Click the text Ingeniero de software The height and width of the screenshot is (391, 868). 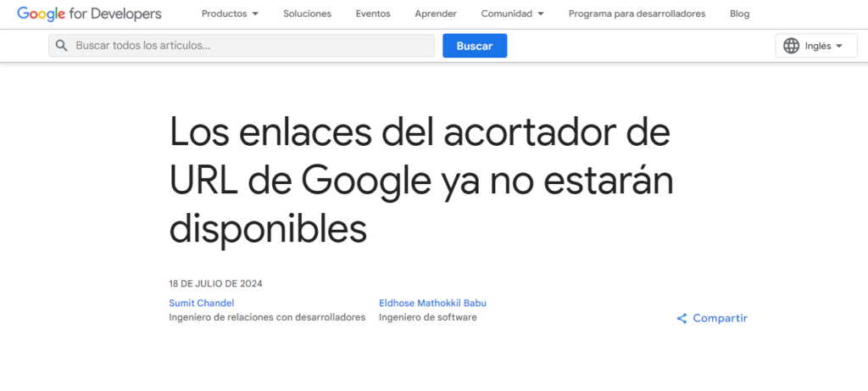tap(427, 317)
